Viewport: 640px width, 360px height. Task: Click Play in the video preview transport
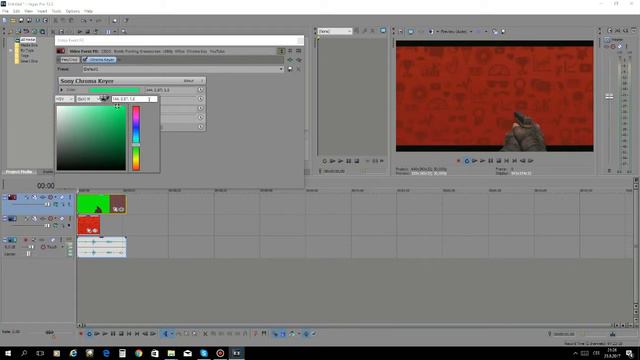[482, 161]
